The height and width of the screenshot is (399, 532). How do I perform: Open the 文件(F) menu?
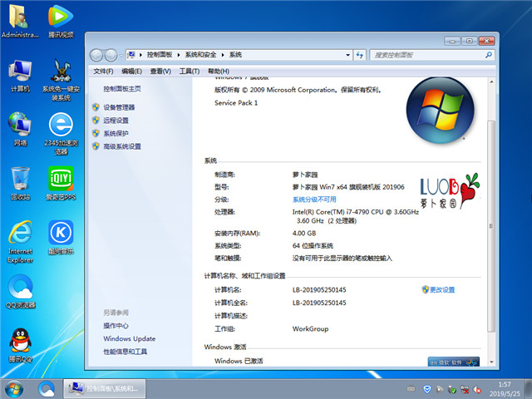tap(103, 71)
